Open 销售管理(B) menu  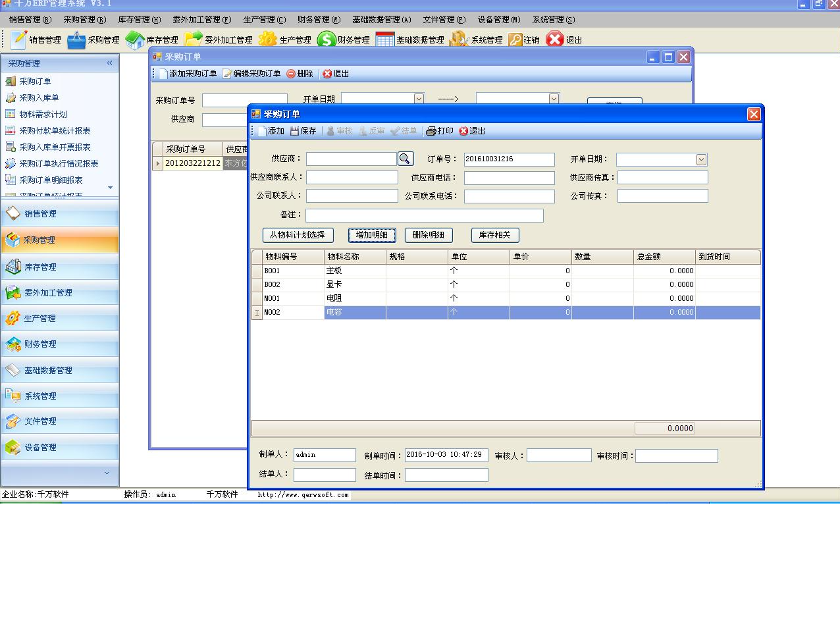(30, 20)
